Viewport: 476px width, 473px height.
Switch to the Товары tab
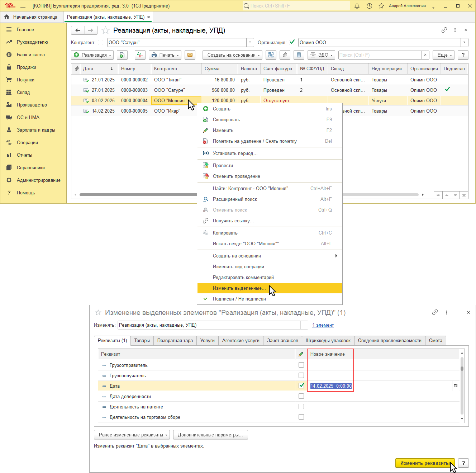click(x=142, y=340)
